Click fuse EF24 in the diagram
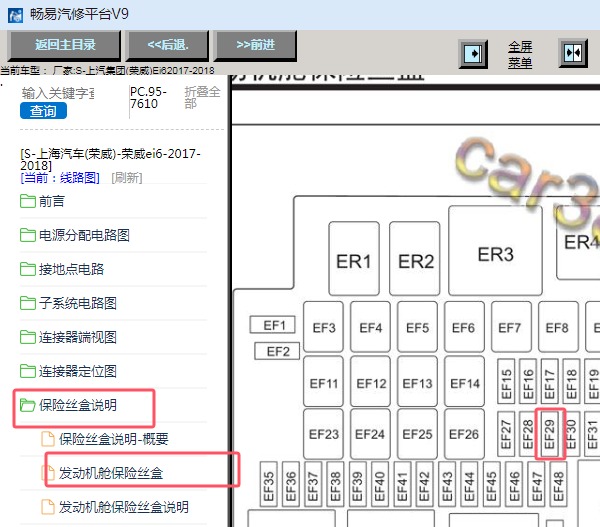Image resolution: width=600 pixels, height=527 pixels. point(370,434)
